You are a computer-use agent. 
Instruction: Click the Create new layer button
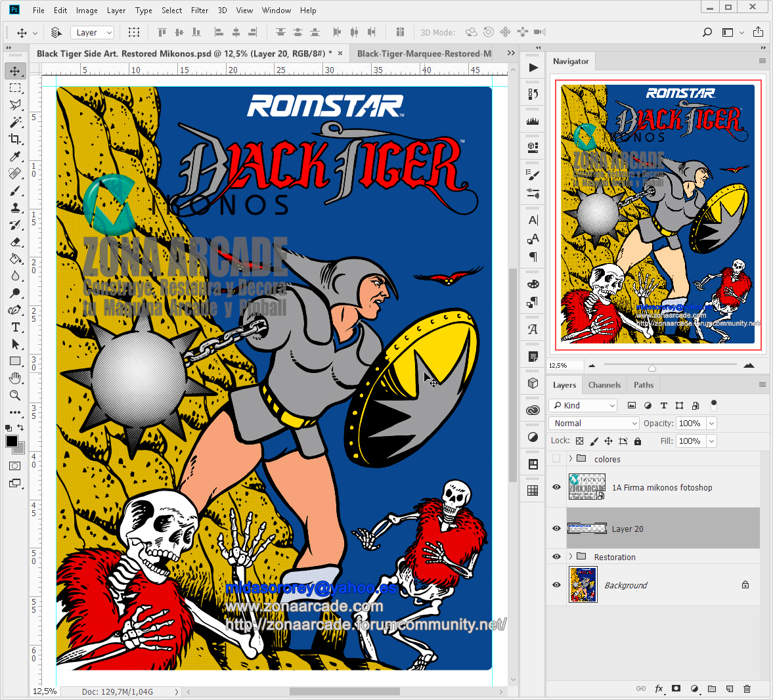[729, 688]
